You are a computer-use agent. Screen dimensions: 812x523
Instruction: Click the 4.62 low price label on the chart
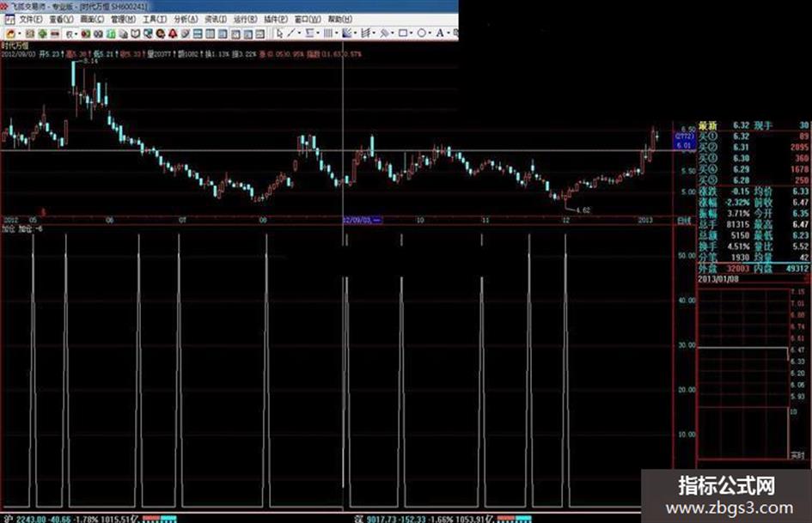583,210
